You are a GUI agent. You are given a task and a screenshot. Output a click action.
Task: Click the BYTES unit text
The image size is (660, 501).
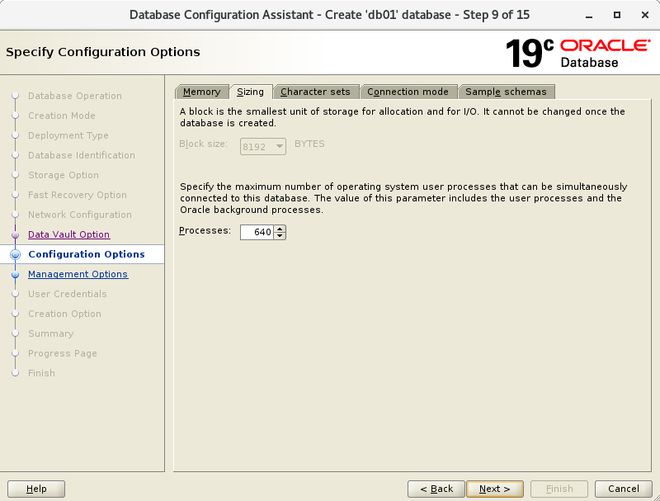309,144
